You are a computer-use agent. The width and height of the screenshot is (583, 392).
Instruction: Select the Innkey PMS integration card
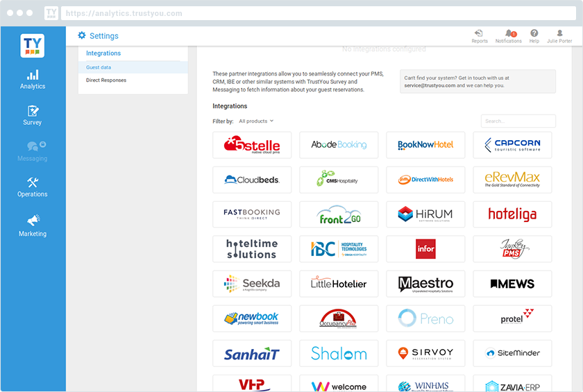coord(512,249)
